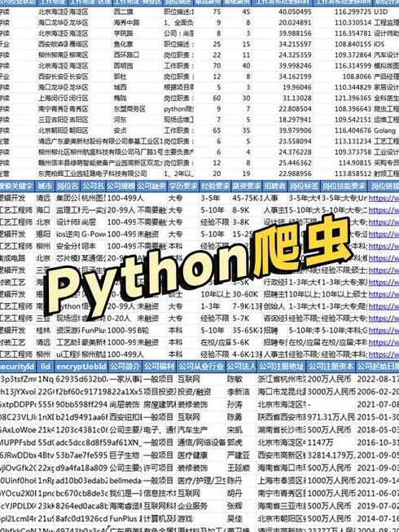Open the link in the 3-8K row
Viewport: 399px width, 532px height.
pos(384,222)
